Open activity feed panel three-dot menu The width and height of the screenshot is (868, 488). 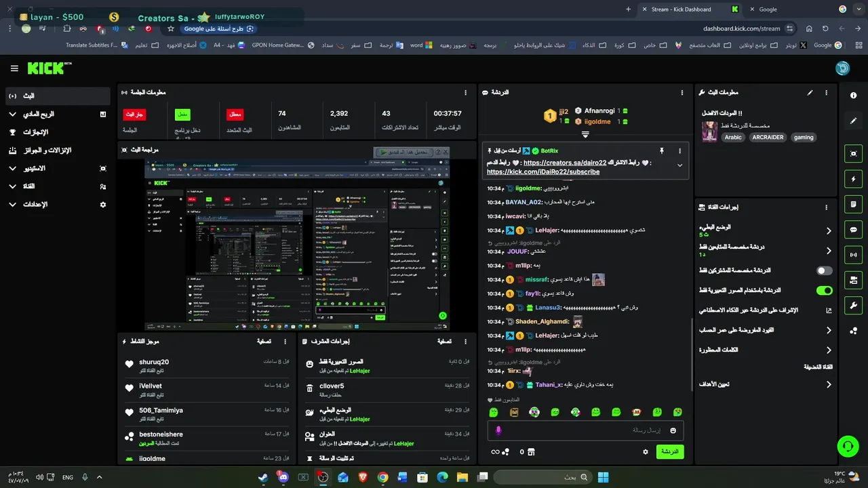click(285, 342)
